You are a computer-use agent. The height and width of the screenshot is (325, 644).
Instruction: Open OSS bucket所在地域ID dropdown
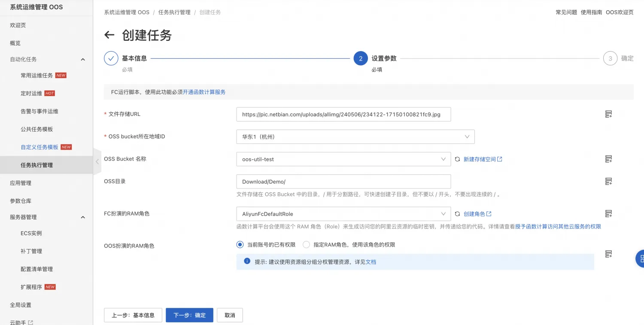coord(355,137)
